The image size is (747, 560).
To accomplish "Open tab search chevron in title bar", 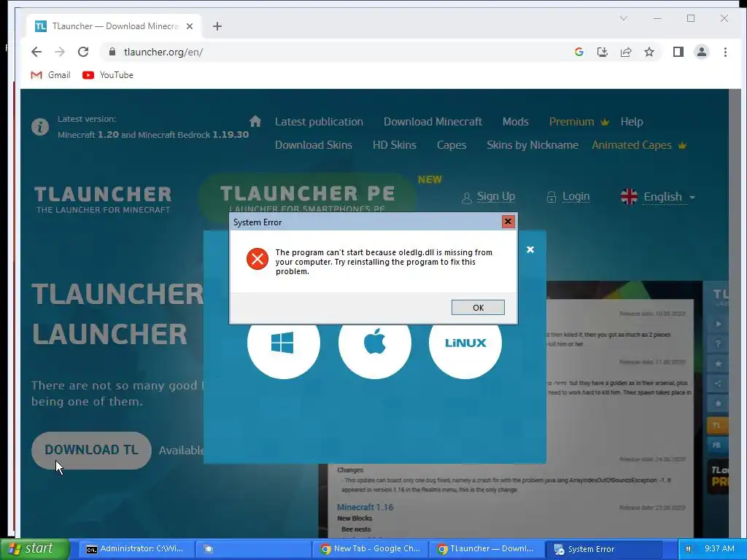I will [x=623, y=18].
